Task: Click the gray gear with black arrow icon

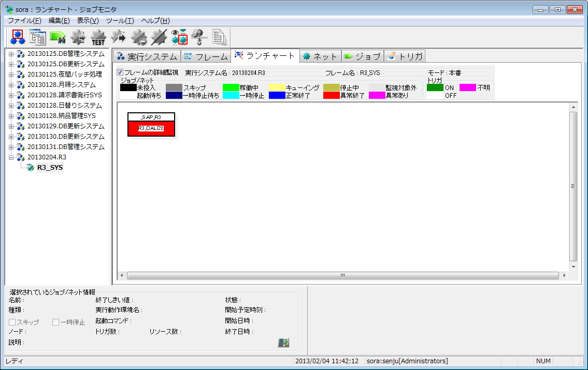Action: (x=119, y=37)
